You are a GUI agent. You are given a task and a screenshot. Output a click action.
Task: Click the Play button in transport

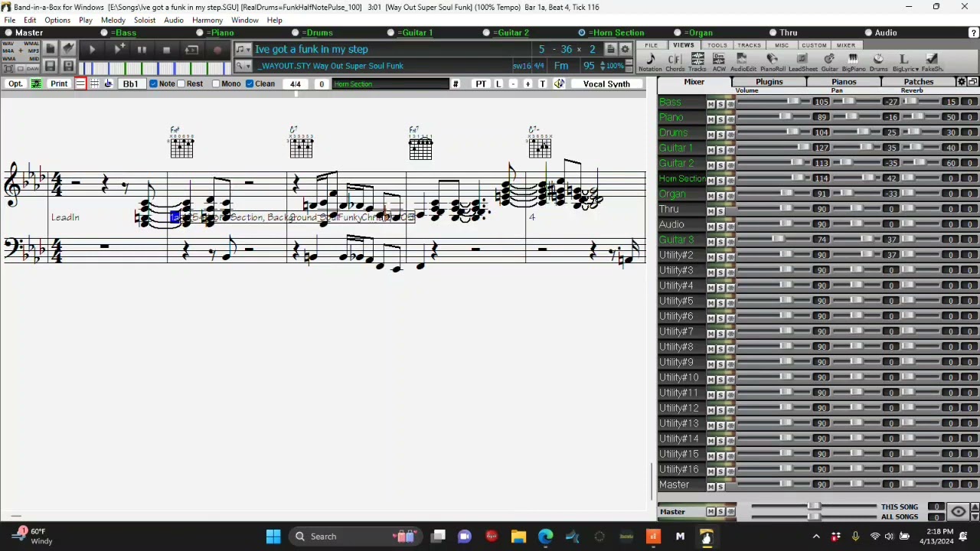coord(92,50)
